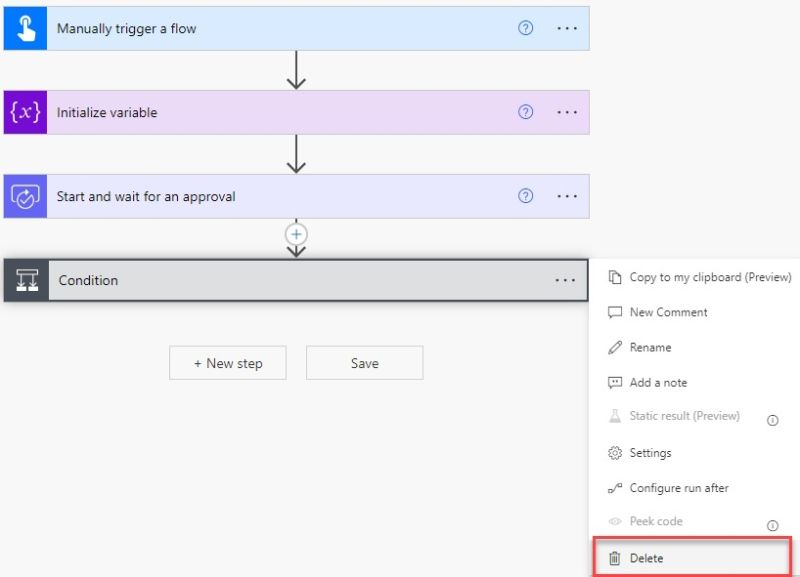
Task: Click the approvals icon on the approval step
Action: click(x=23, y=195)
